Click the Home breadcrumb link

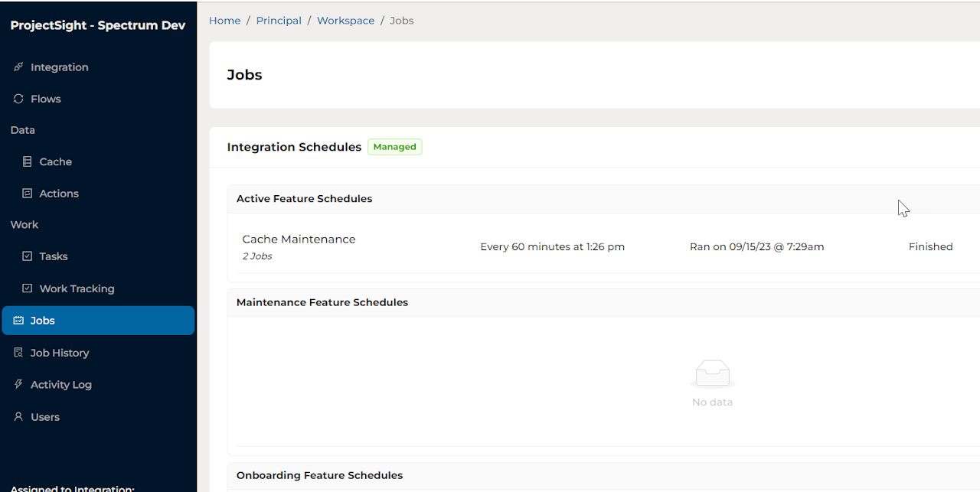(225, 21)
